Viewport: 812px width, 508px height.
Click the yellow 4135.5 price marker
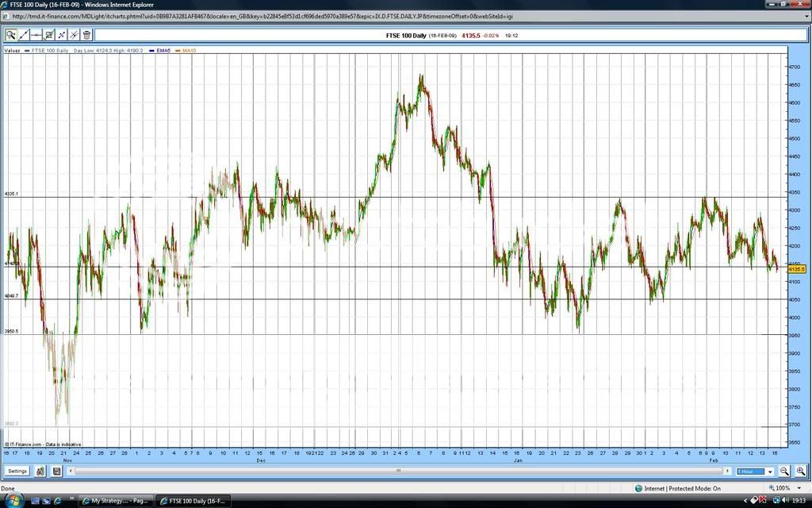point(795,269)
